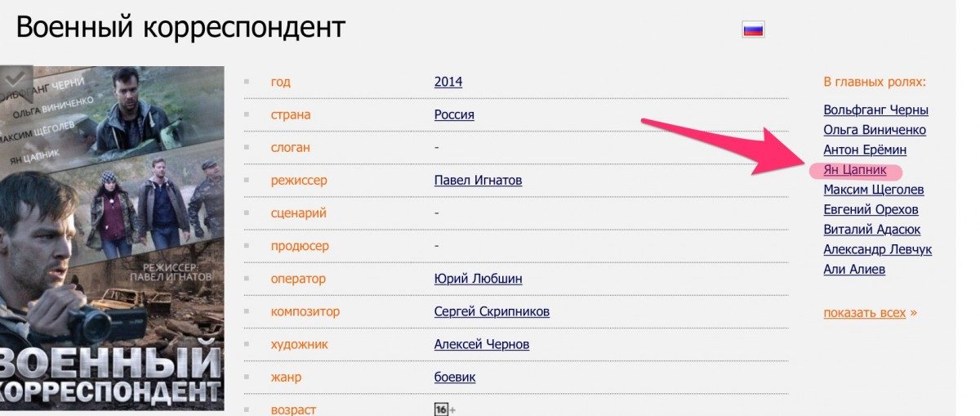Expand the cast with показать всех

click(870, 313)
